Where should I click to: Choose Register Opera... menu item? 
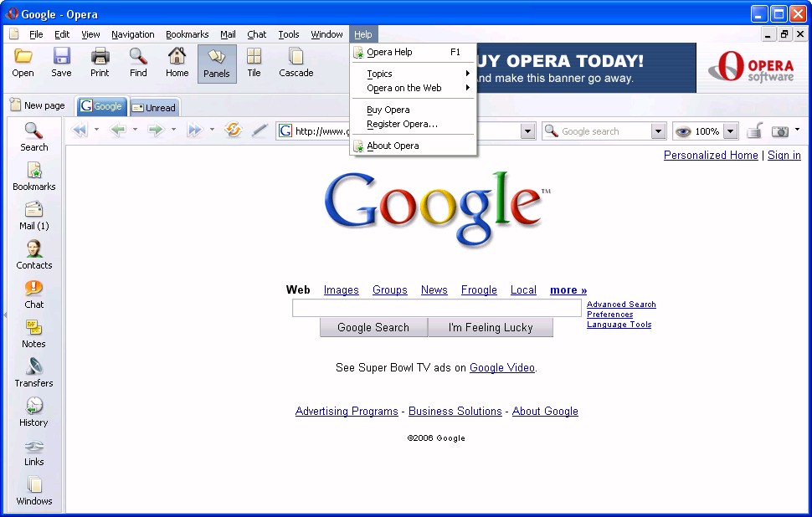click(414, 124)
